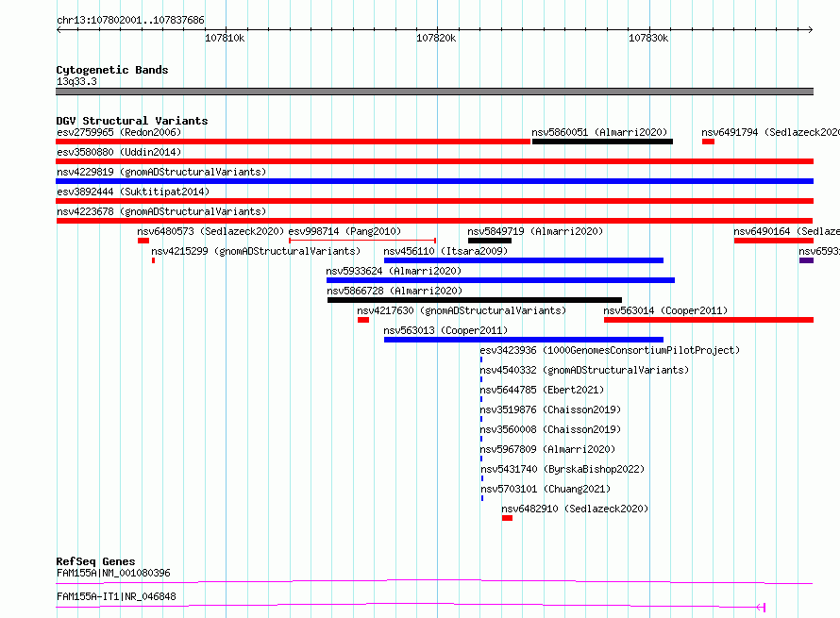The height and width of the screenshot is (618, 840).
Task: Select the red bar under nsv6482910
Action: [x=508, y=518]
